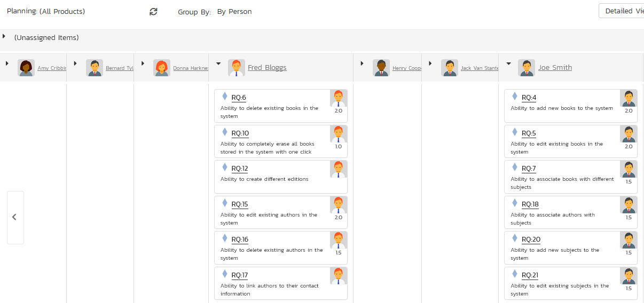Click Amy Cribbins' avatar in the column header
Screen dimensions: 644x303
26,68
